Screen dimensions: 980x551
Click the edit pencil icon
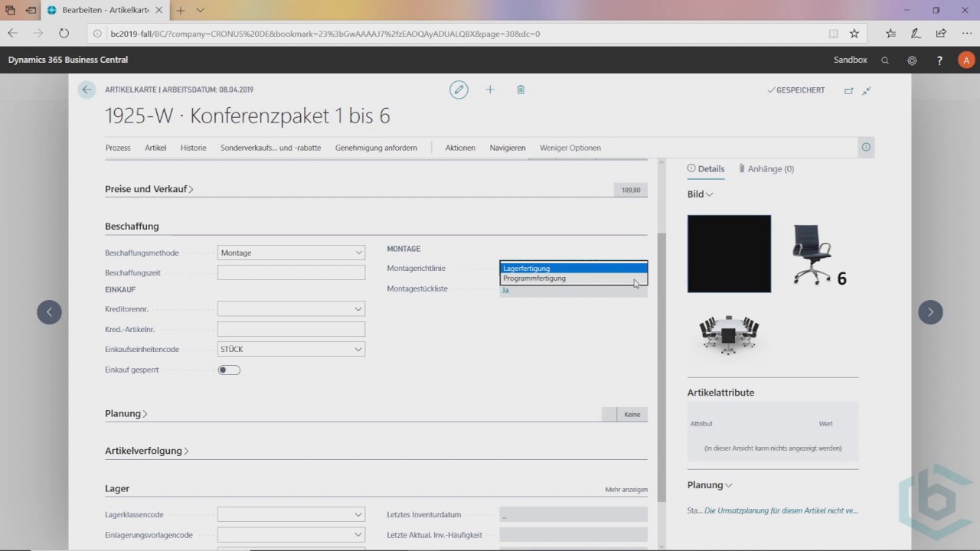tap(459, 90)
